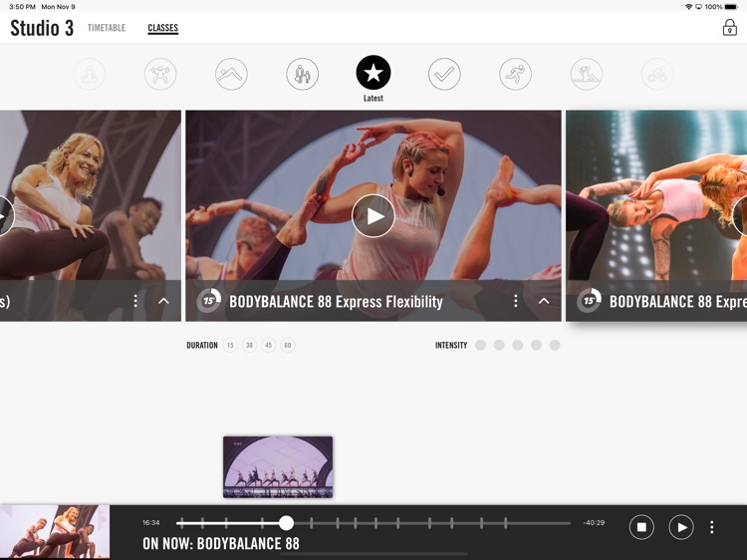Open the rightmost BODYBALANCE 88 Expre… card title
Screen dimensions: 747x560
click(678, 302)
